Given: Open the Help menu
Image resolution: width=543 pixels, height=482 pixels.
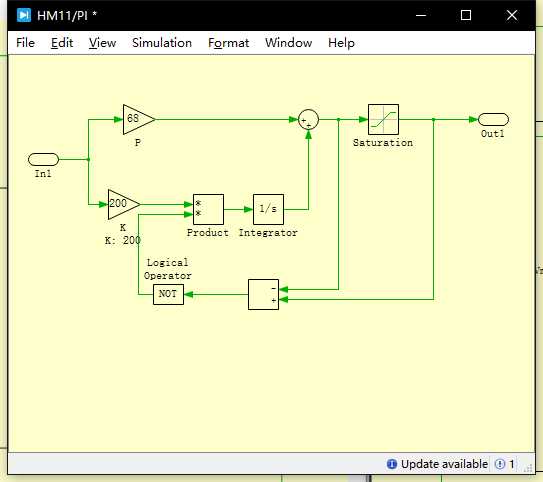Looking at the screenshot, I should point(341,43).
